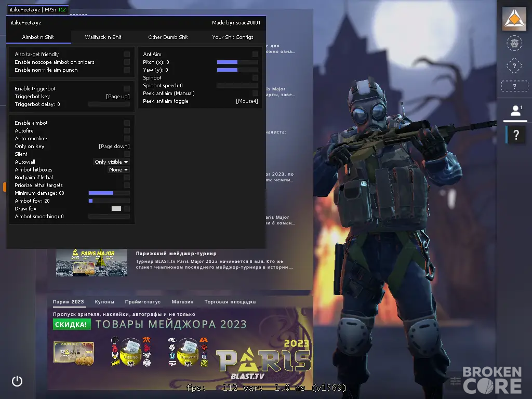Click the power quit icon
The height and width of the screenshot is (399, 532).
coord(17,381)
